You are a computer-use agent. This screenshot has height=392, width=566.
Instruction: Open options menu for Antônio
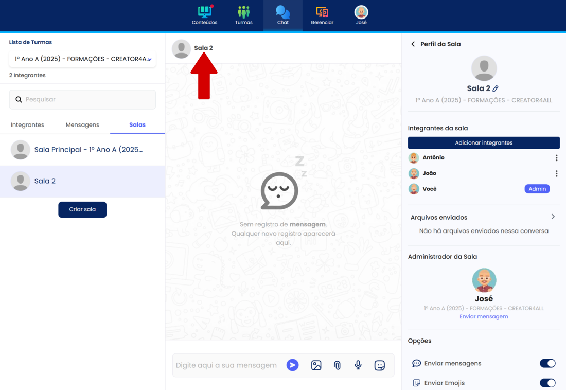click(x=556, y=158)
